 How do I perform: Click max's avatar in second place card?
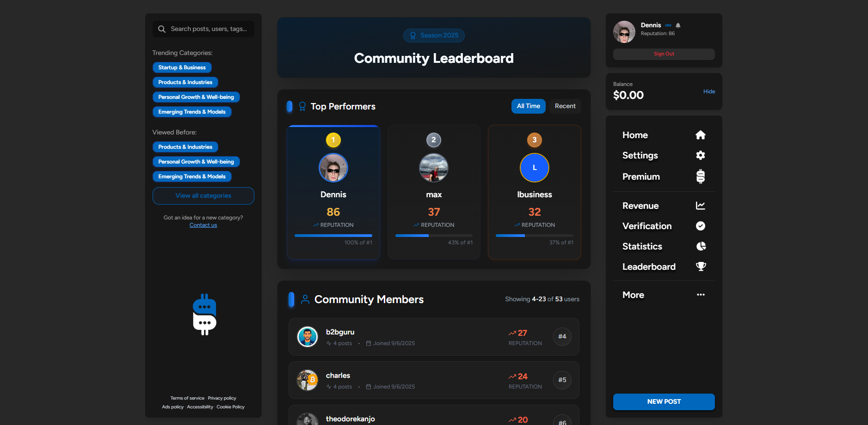coord(434,168)
